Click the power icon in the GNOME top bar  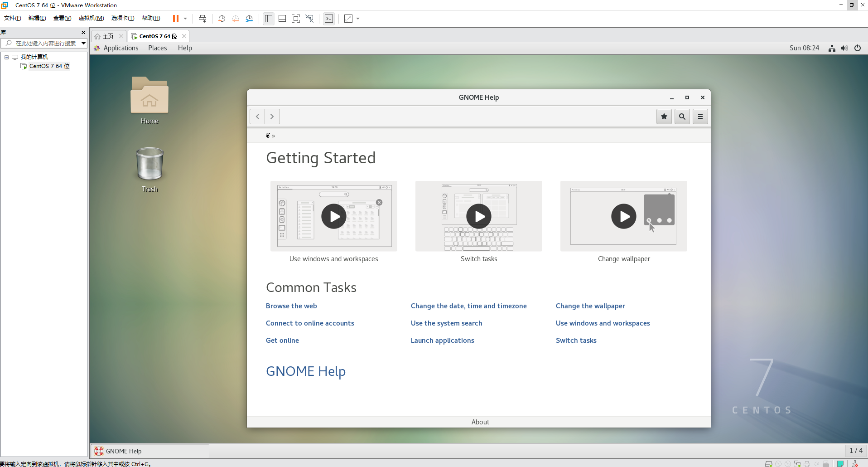pos(858,48)
